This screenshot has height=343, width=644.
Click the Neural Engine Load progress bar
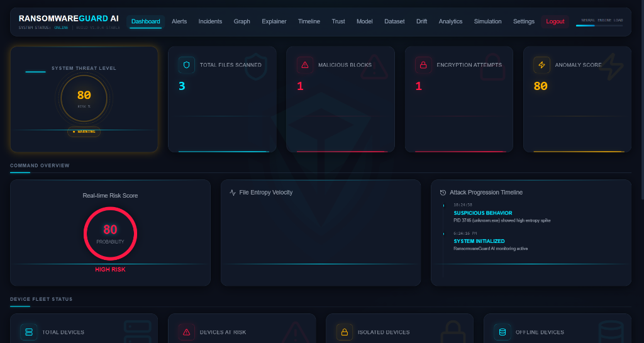(x=599, y=25)
